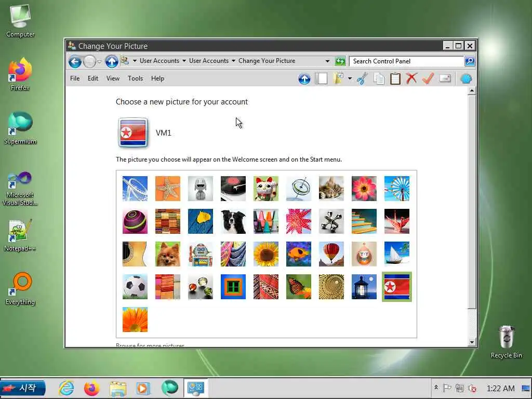Select the toy robot picture
Image resolution: width=532 pixels, height=399 pixels.
[x=201, y=254]
